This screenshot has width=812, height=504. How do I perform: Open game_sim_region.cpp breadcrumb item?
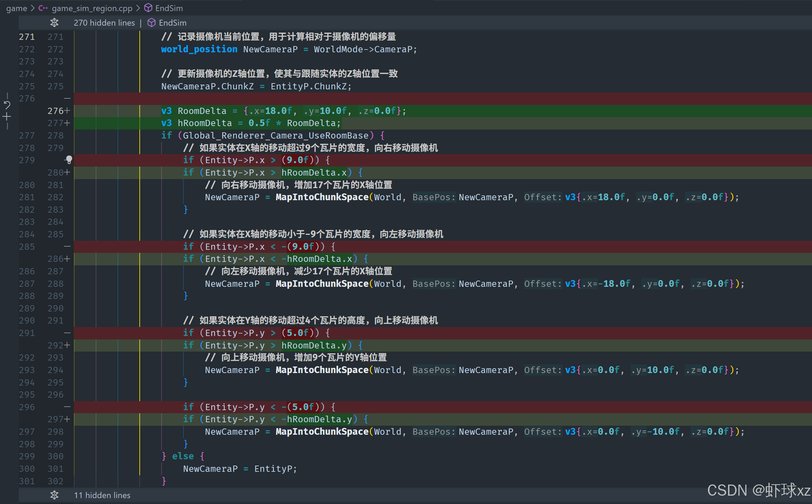(92, 8)
